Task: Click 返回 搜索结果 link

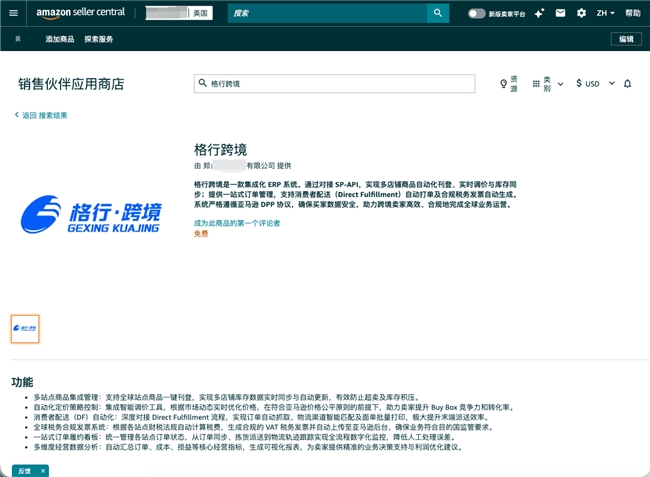Action: 42,116
